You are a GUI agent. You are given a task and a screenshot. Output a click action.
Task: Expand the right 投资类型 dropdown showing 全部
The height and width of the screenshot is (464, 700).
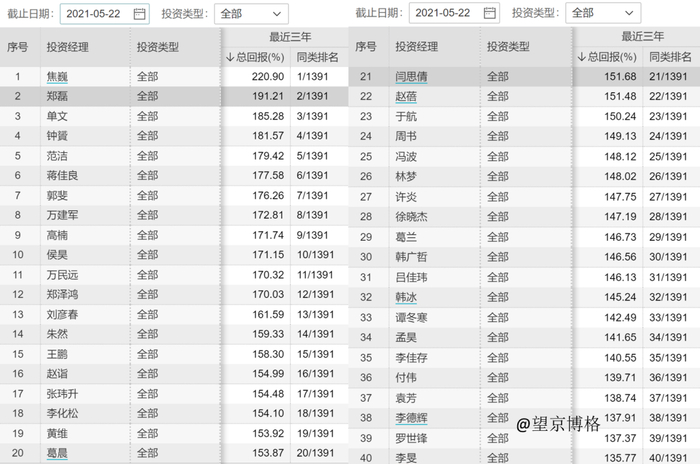[x=603, y=13]
